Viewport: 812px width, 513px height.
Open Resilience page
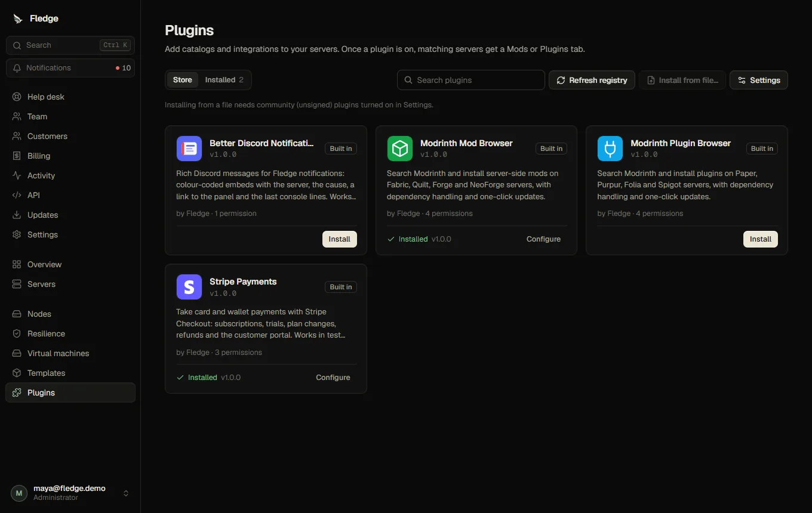pos(70,333)
